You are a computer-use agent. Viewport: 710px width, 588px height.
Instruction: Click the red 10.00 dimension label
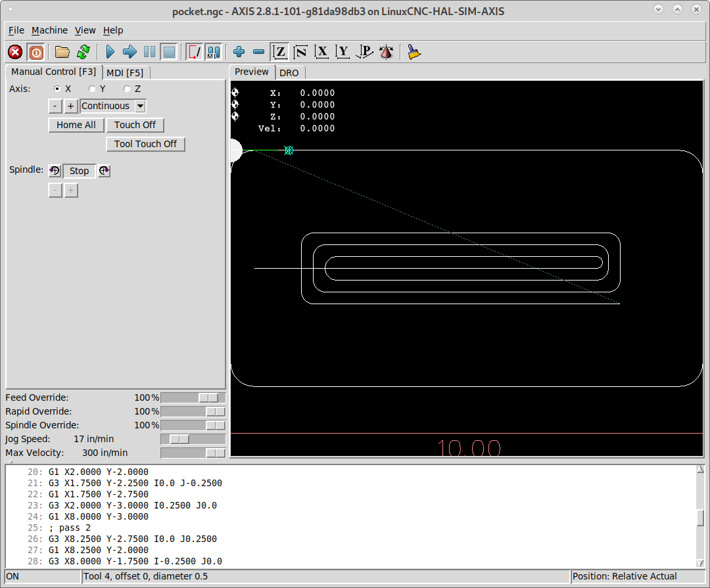point(469,447)
